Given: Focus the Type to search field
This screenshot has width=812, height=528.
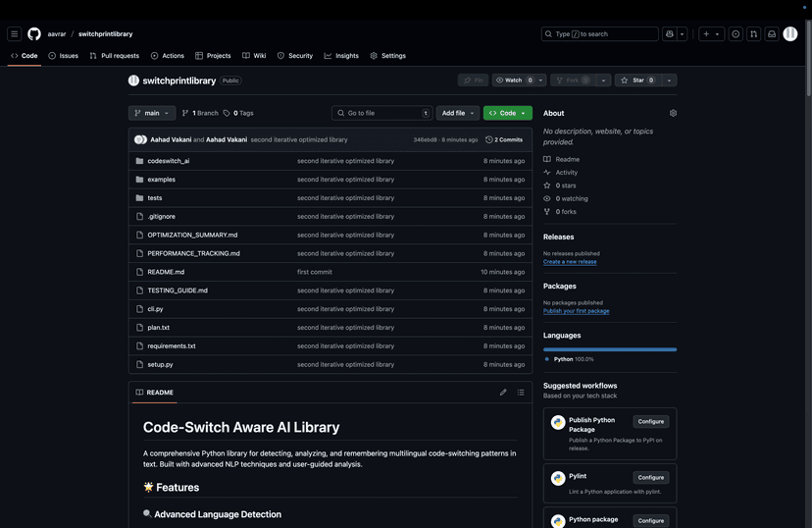Looking at the screenshot, I should click(x=599, y=34).
